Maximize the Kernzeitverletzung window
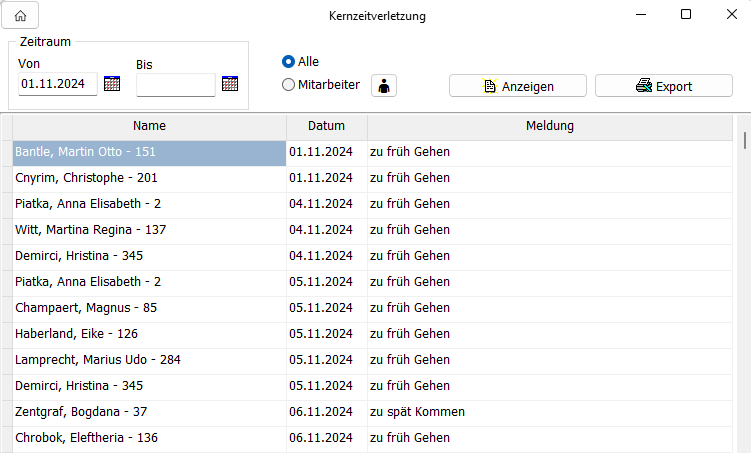 685,15
